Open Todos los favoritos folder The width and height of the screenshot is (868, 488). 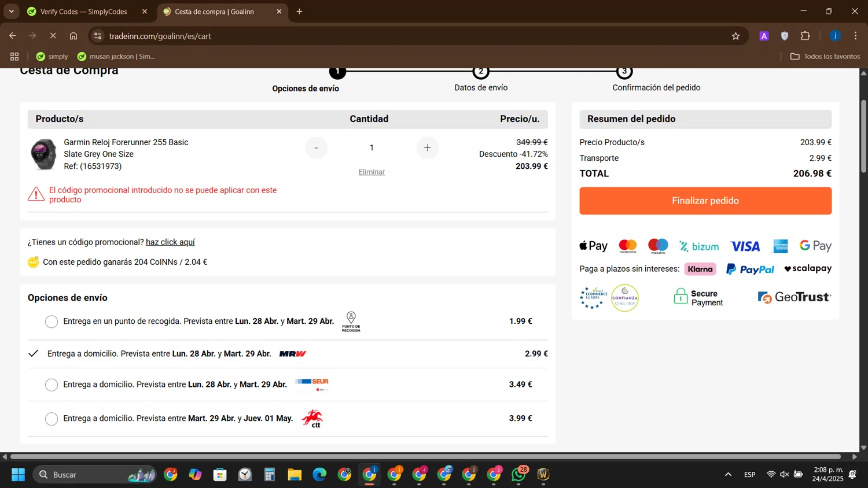coord(825,56)
